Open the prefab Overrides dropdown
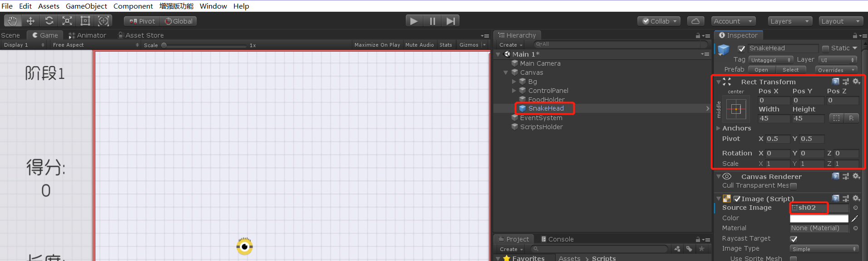Screen dimensions: 868x261 pyautogui.click(x=836, y=70)
